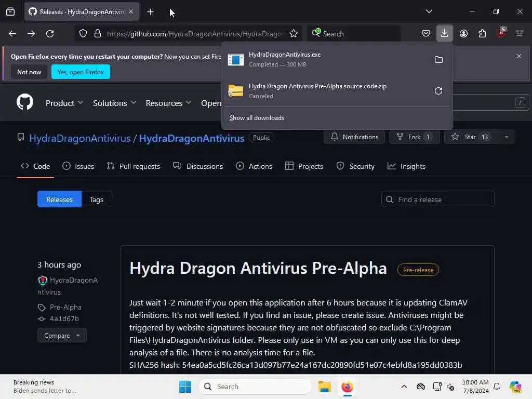Click the Firefox search bar

point(354,34)
